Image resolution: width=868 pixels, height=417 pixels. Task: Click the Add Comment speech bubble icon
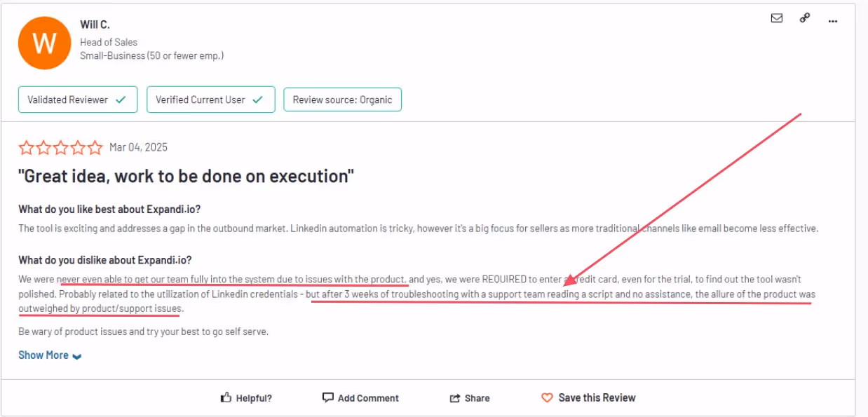[x=329, y=397]
